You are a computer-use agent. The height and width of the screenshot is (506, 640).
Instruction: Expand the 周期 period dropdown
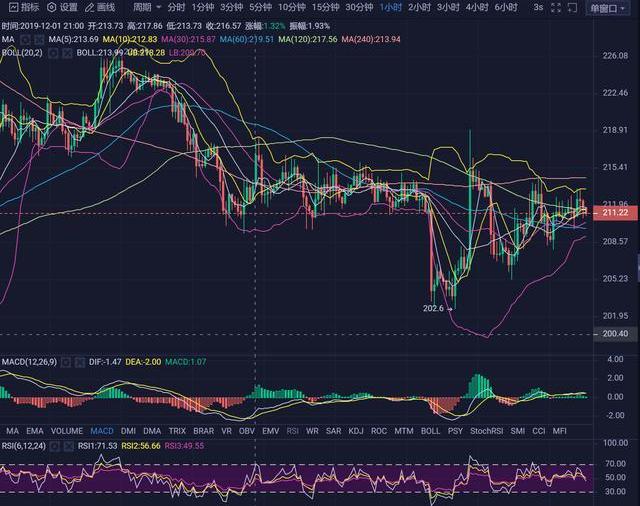pyautogui.click(x=146, y=7)
